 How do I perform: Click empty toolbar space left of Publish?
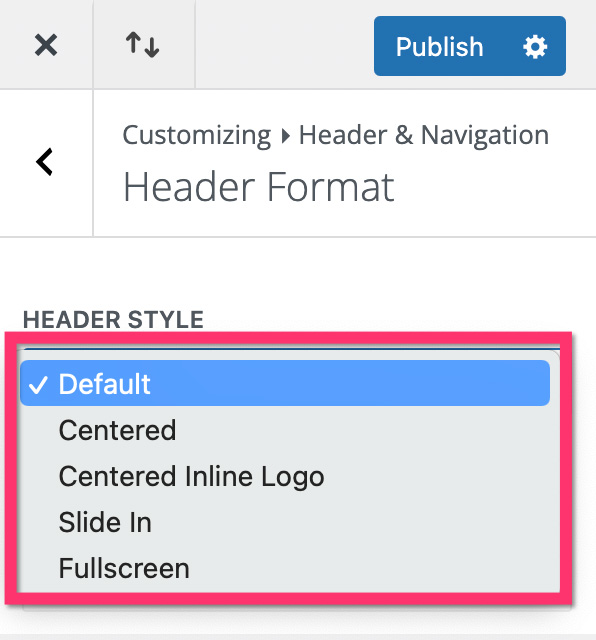pos(285,45)
